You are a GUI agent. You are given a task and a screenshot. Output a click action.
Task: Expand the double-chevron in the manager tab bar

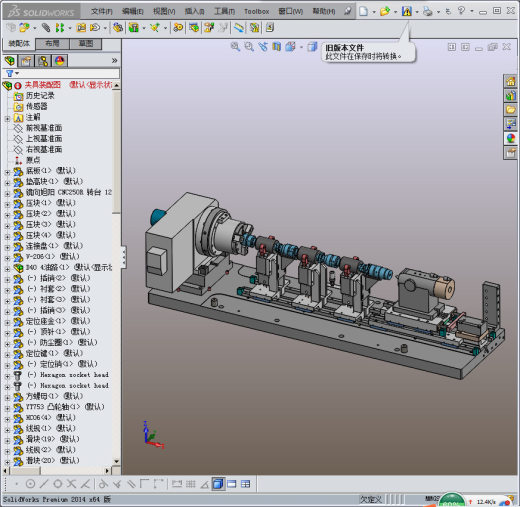pyautogui.click(x=114, y=60)
